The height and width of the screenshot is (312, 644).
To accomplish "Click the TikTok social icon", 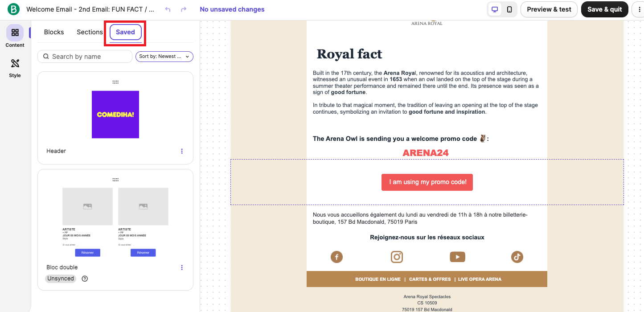I will (517, 257).
